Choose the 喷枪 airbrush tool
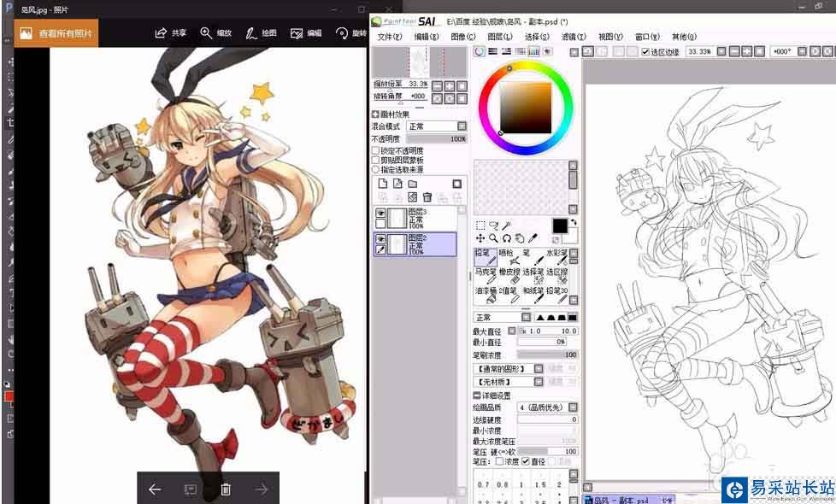 pos(509,257)
